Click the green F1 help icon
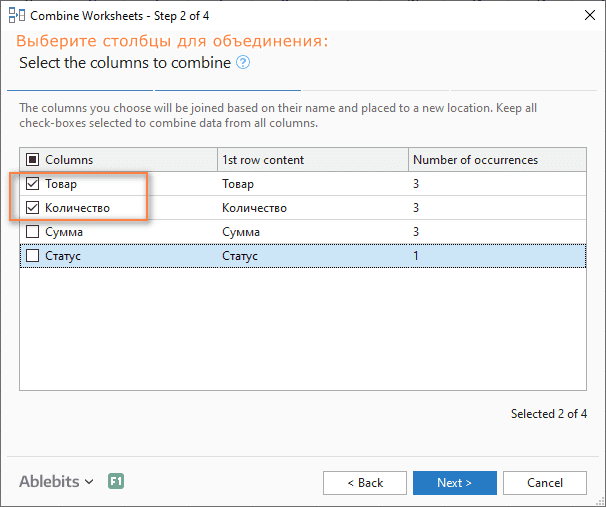This screenshot has width=606, height=507. pyautogui.click(x=116, y=481)
